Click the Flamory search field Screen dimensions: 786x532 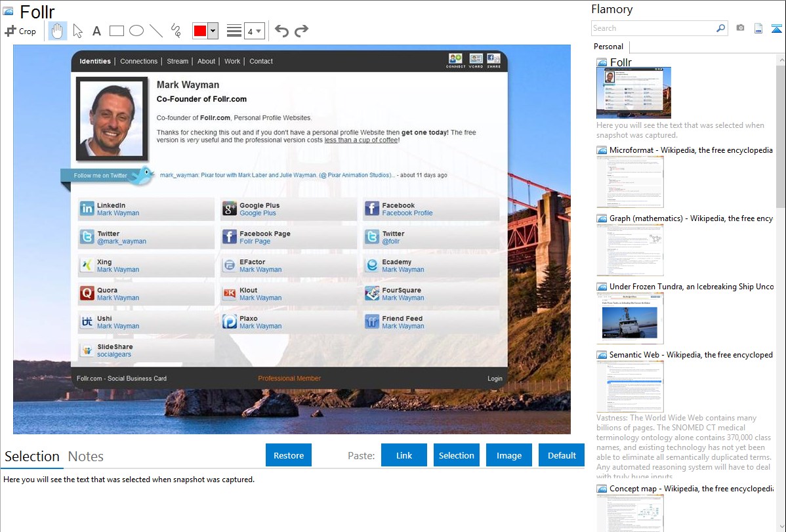click(653, 28)
